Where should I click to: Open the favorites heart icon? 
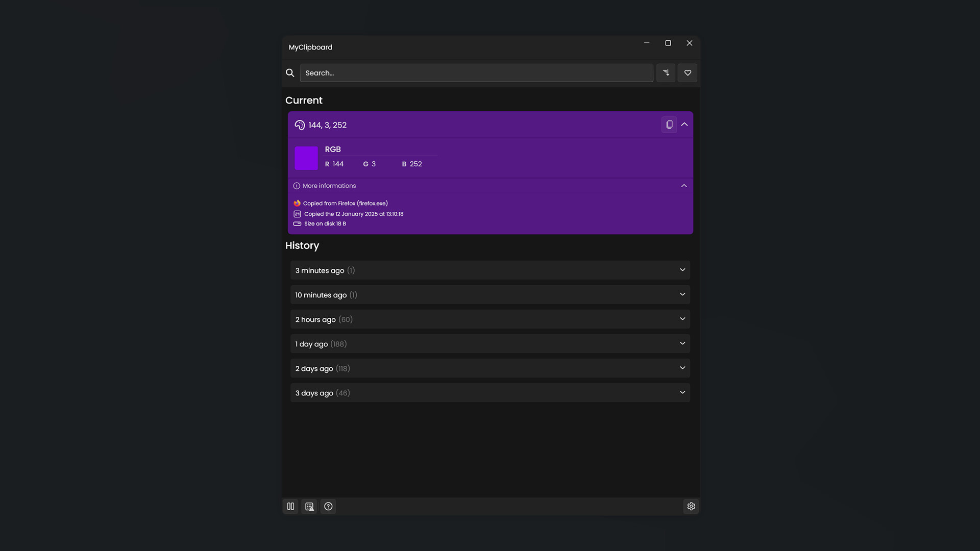point(687,72)
